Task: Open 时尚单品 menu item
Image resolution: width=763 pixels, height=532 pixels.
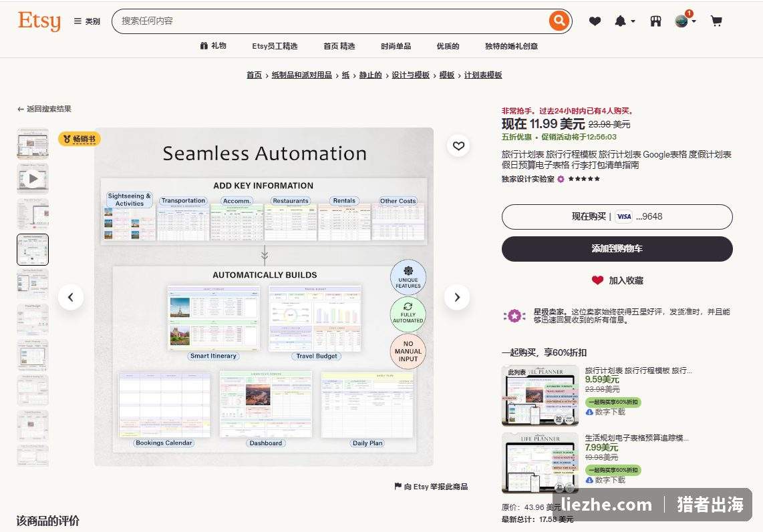Action: (396, 46)
